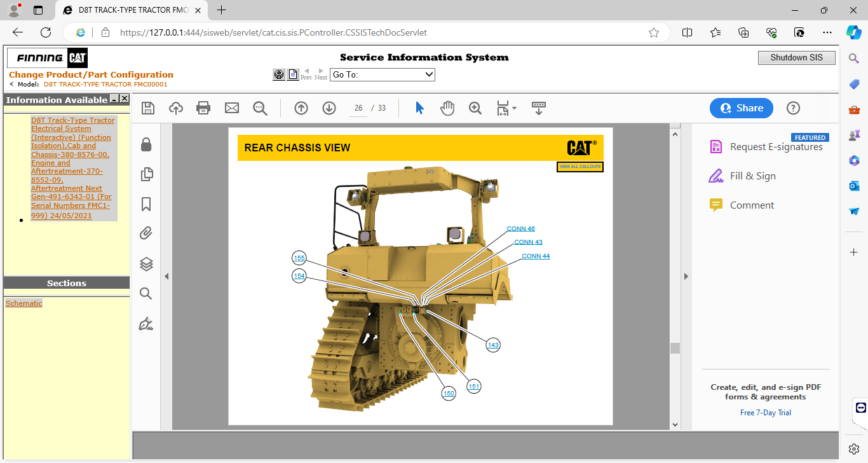
Task: Open the Edge sidebar search icon
Action: click(854, 59)
